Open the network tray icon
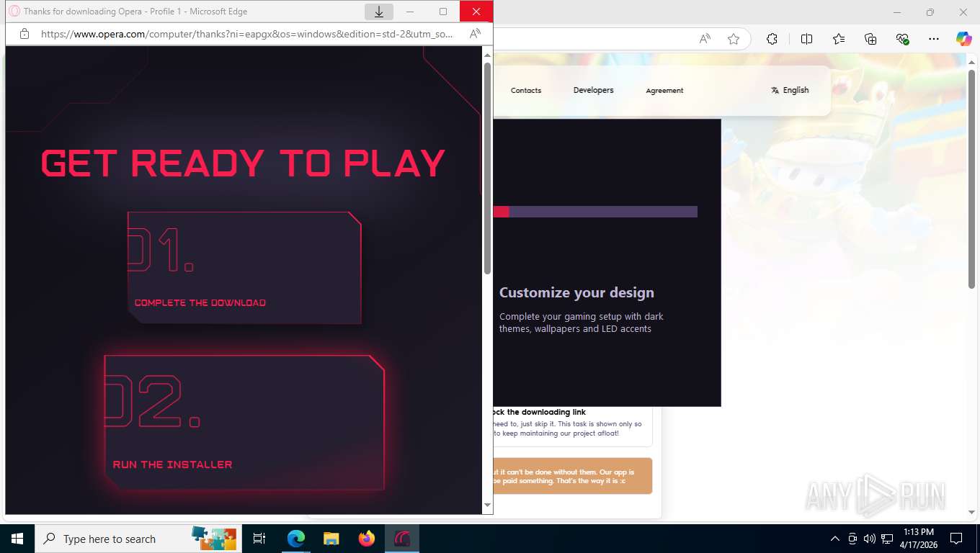The image size is (980, 553). click(887, 539)
